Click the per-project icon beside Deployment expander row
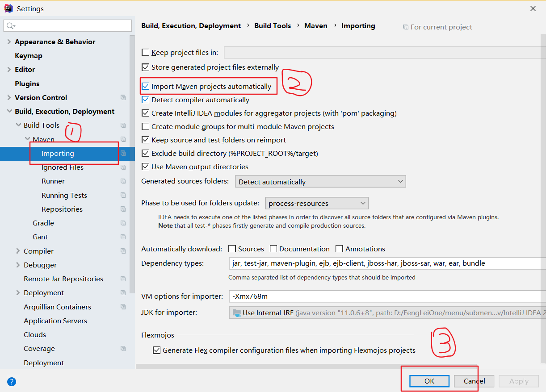The image size is (546, 392). pos(123,293)
